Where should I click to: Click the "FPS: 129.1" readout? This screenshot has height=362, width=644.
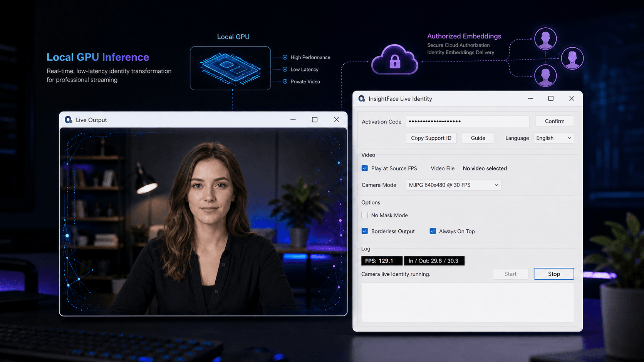(x=382, y=261)
